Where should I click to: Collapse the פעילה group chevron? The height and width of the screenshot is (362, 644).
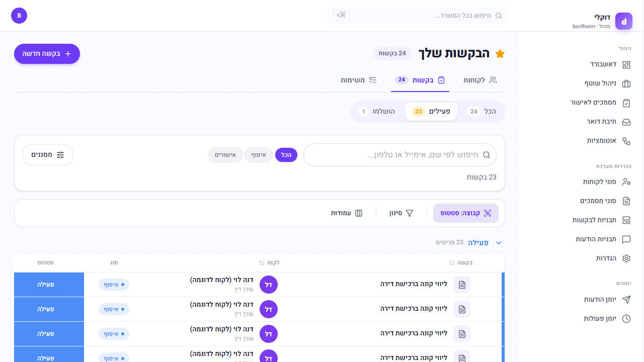tap(499, 243)
